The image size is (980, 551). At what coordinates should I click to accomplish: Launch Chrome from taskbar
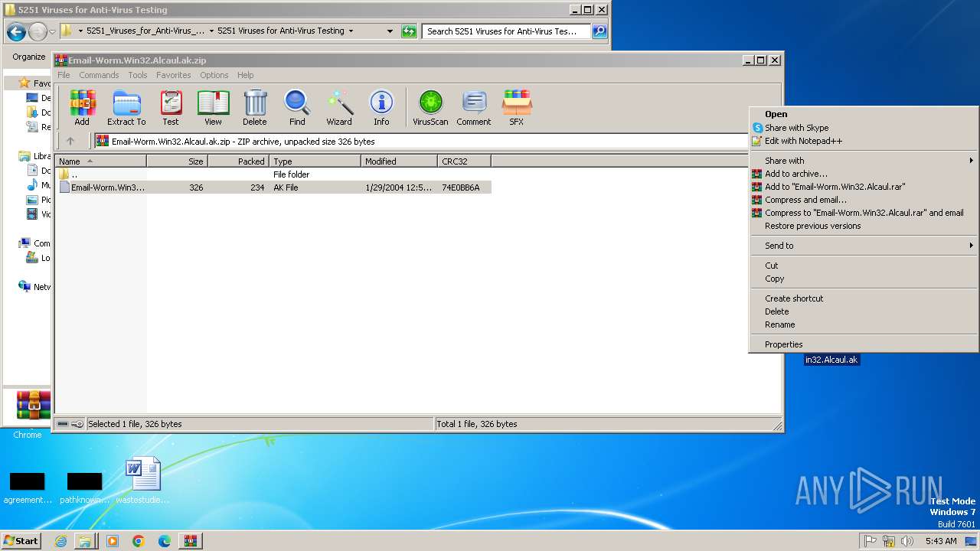139,541
